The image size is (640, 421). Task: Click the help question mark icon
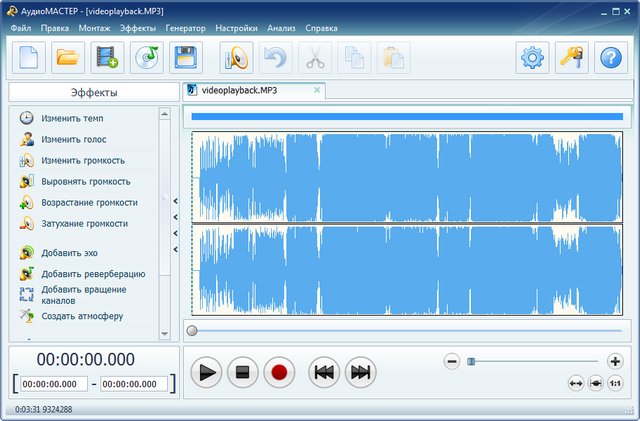pyautogui.click(x=610, y=58)
